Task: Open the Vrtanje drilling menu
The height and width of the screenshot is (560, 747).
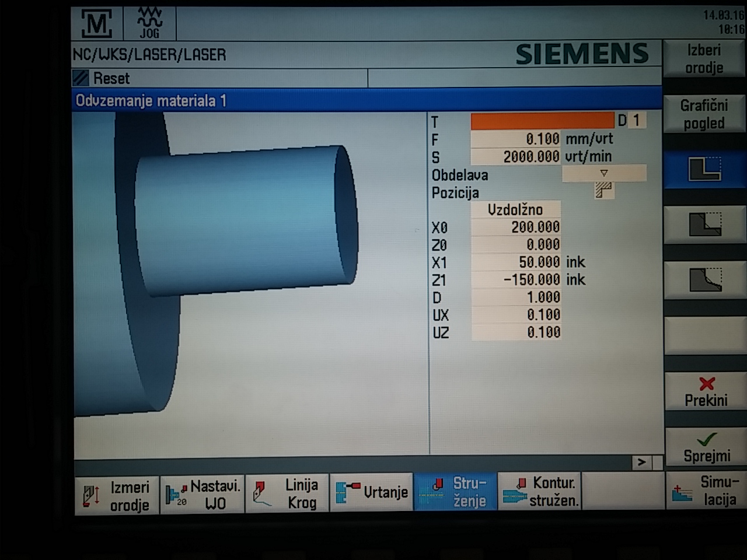Action: (x=372, y=493)
